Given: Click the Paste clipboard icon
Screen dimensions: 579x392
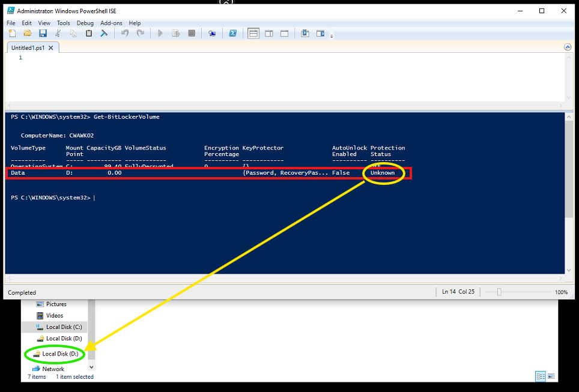Looking at the screenshot, I should pyautogui.click(x=89, y=34).
